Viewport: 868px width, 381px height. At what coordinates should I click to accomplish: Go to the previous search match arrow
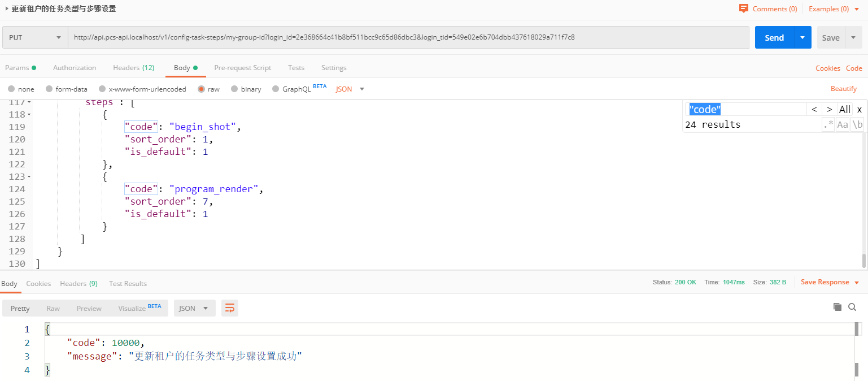[814, 110]
